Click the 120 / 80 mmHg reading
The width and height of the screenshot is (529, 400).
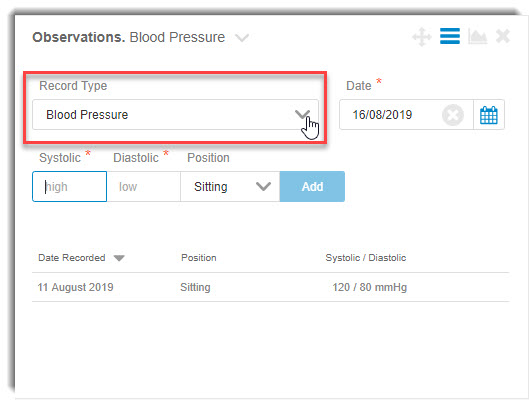[x=369, y=287]
